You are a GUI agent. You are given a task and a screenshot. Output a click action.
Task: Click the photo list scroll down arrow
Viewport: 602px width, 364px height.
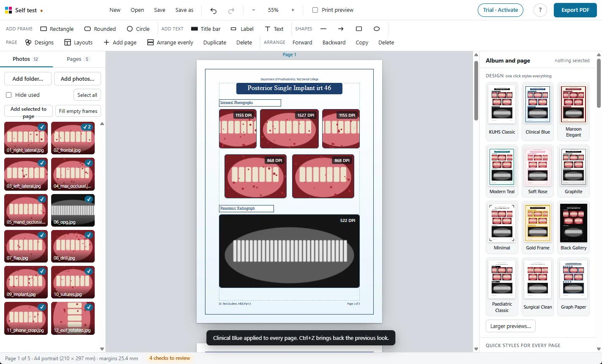pos(102,349)
